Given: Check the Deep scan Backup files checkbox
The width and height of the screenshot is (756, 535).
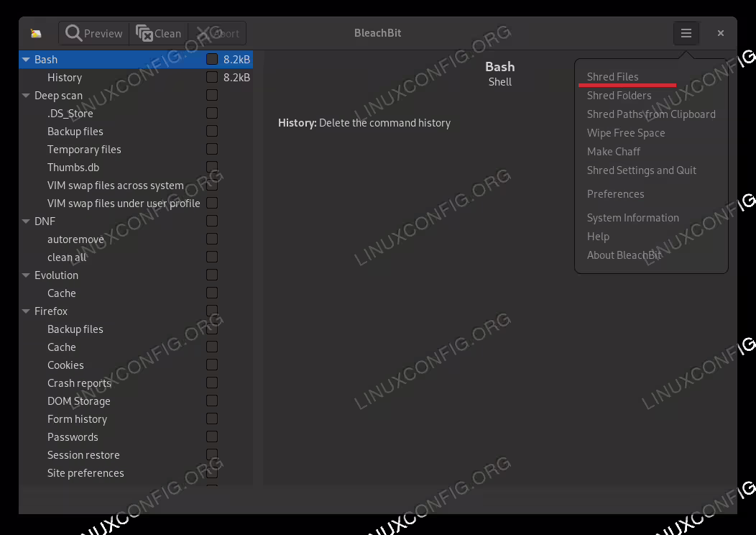Looking at the screenshot, I should coord(212,131).
